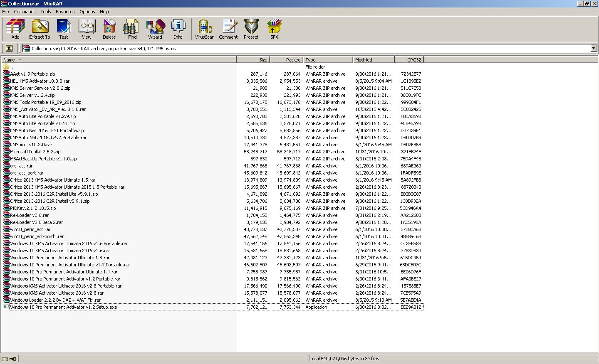599x364 pixels.
Task: Click the key icon in status bar
Action: pos(13,359)
